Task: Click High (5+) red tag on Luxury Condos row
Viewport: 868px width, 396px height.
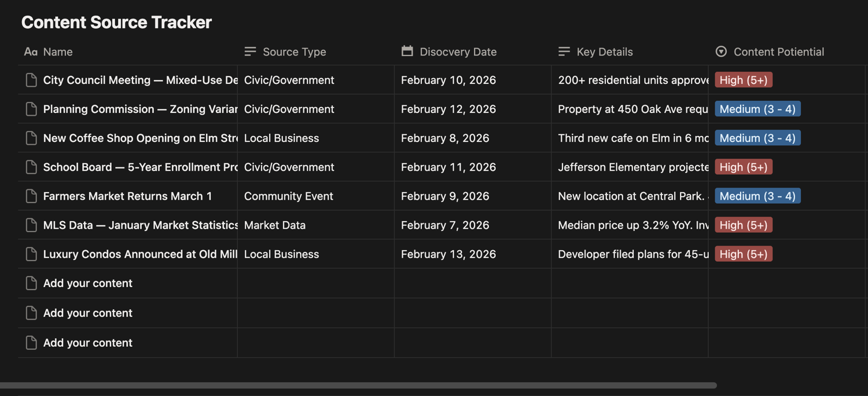Action: (744, 254)
